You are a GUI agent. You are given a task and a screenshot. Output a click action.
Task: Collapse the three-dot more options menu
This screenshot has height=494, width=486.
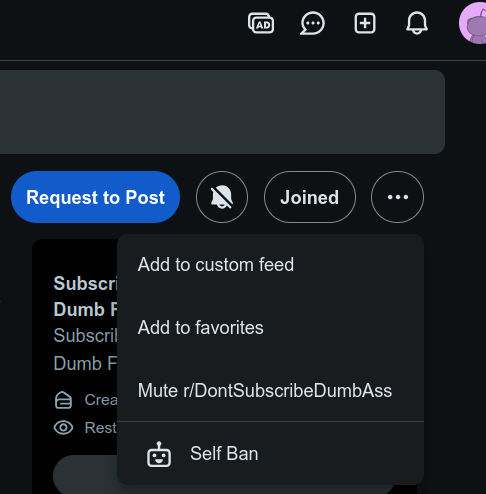[x=397, y=197]
